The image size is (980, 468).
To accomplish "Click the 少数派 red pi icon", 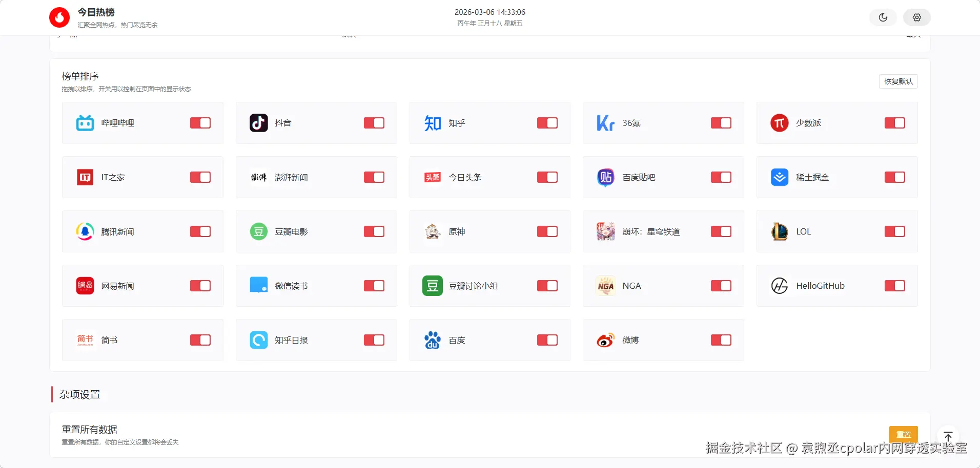I will pyautogui.click(x=780, y=123).
